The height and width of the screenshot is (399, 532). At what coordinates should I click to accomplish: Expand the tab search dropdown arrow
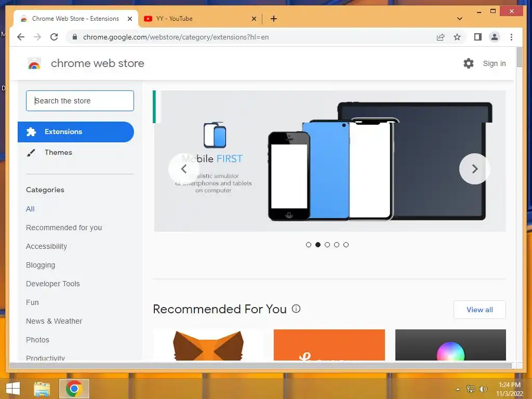coord(460,19)
